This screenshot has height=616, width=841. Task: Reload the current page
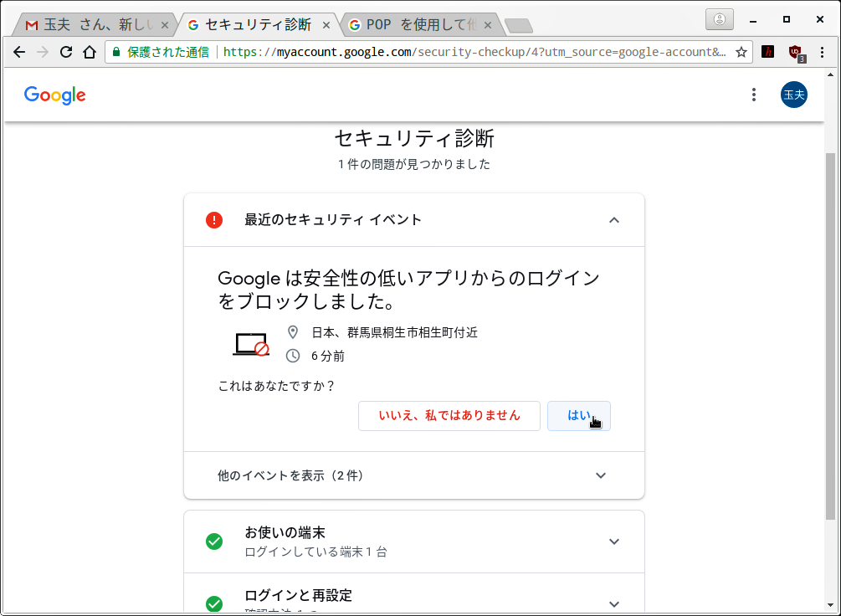click(x=66, y=52)
